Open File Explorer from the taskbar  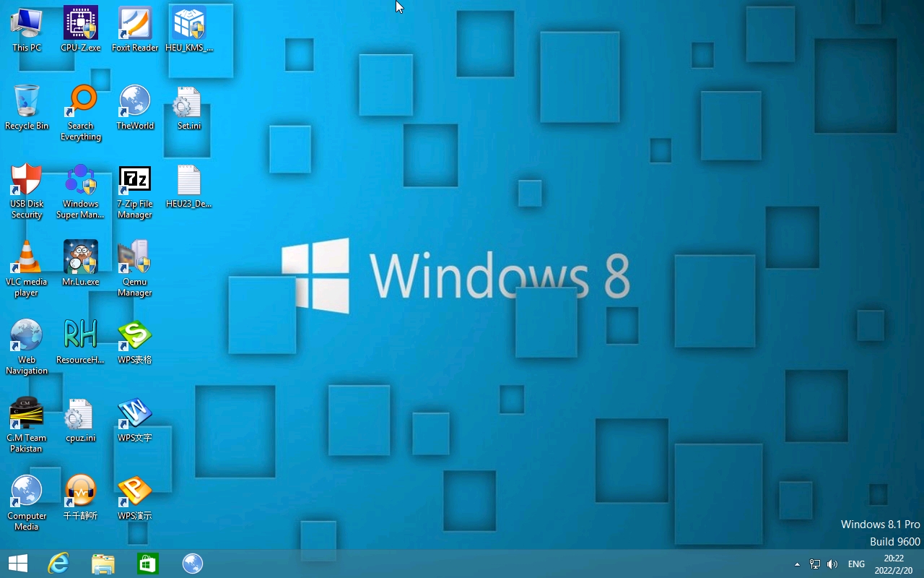[x=103, y=564]
